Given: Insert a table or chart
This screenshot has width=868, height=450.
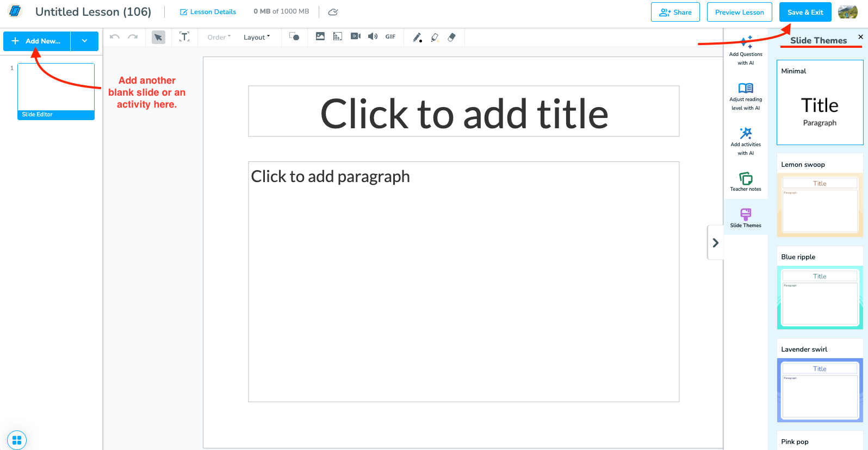Looking at the screenshot, I should coord(338,36).
